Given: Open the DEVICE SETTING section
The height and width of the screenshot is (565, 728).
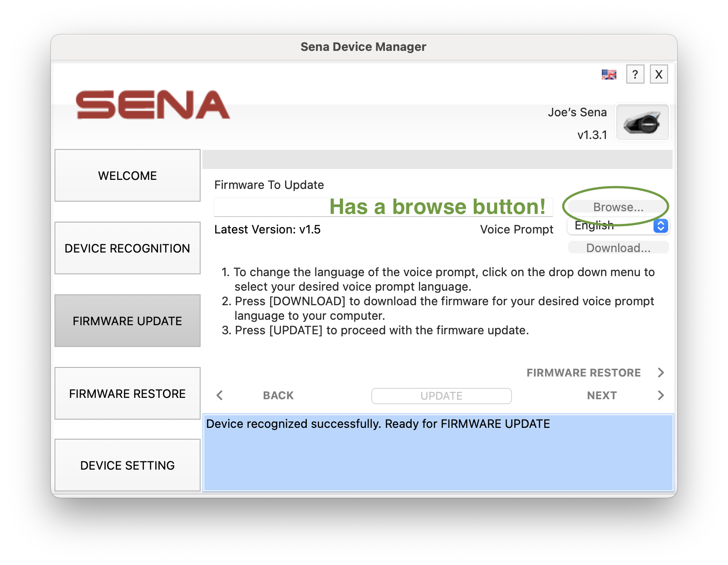Looking at the screenshot, I should [x=128, y=465].
